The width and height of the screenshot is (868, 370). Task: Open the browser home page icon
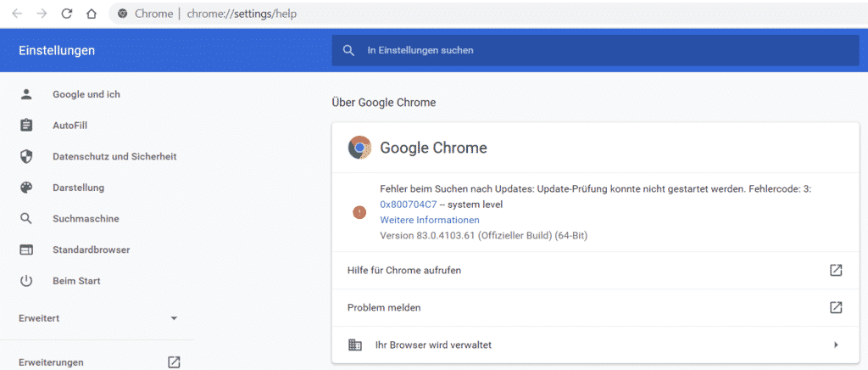92,14
